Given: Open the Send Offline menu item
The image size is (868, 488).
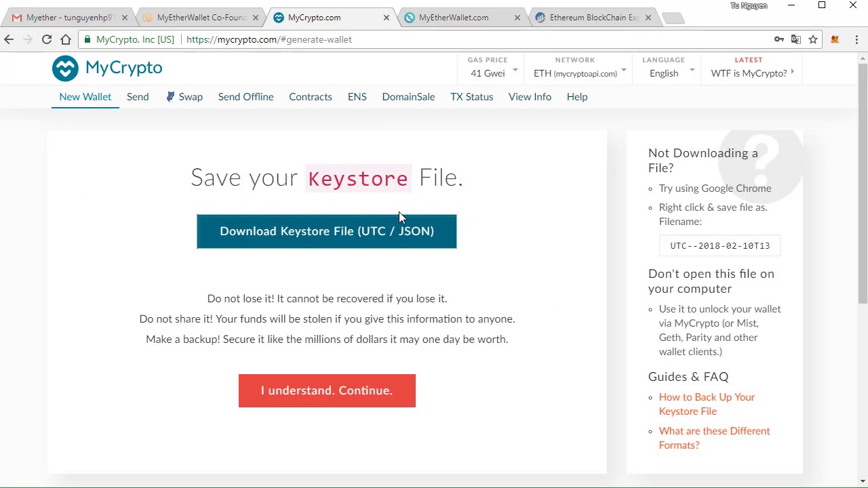Looking at the screenshot, I should click(245, 97).
